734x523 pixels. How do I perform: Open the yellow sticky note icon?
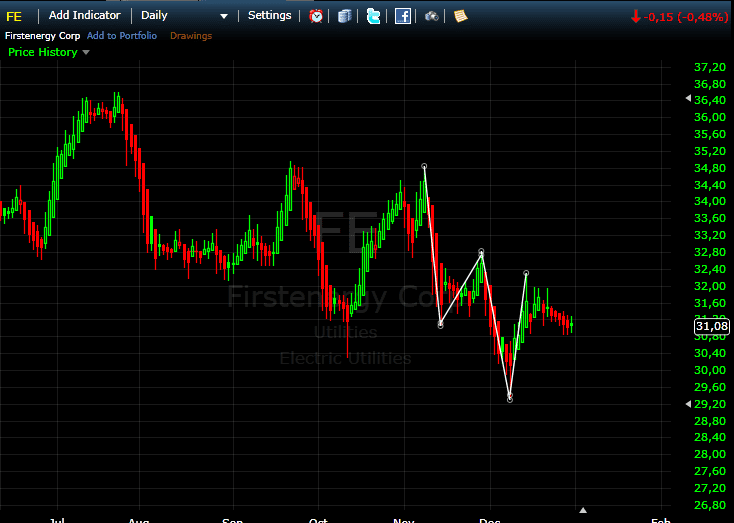pos(461,16)
